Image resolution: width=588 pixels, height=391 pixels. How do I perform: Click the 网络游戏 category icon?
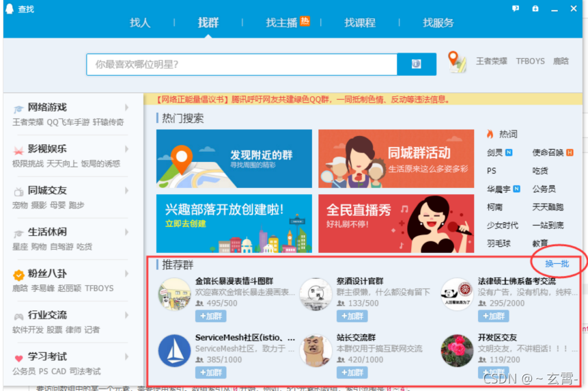click(x=18, y=109)
